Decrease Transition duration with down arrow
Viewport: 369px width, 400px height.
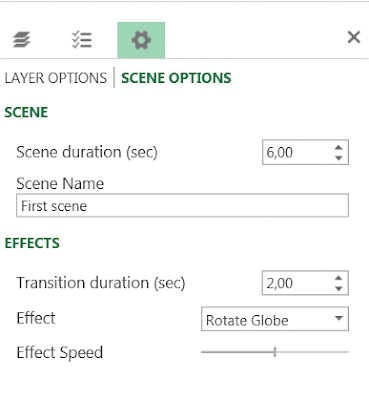[x=339, y=288]
